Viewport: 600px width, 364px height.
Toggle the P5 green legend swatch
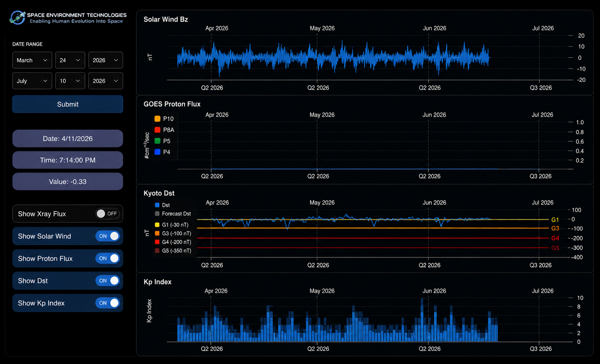click(157, 141)
